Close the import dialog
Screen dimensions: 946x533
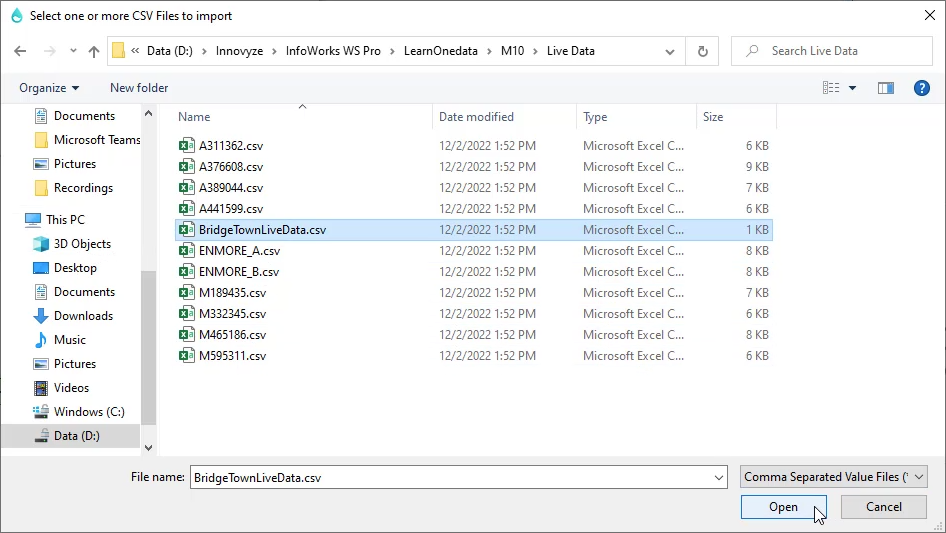pyautogui.click(x=930, y=16)
